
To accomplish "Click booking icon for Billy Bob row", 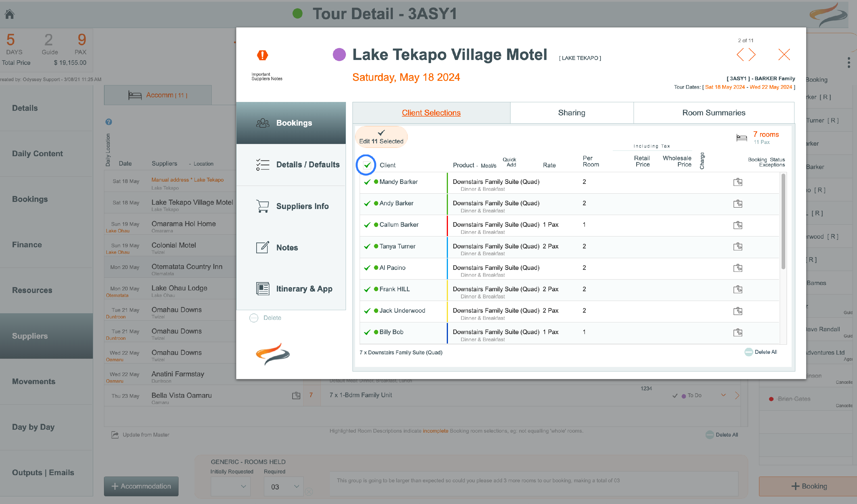I will (738, 332).
